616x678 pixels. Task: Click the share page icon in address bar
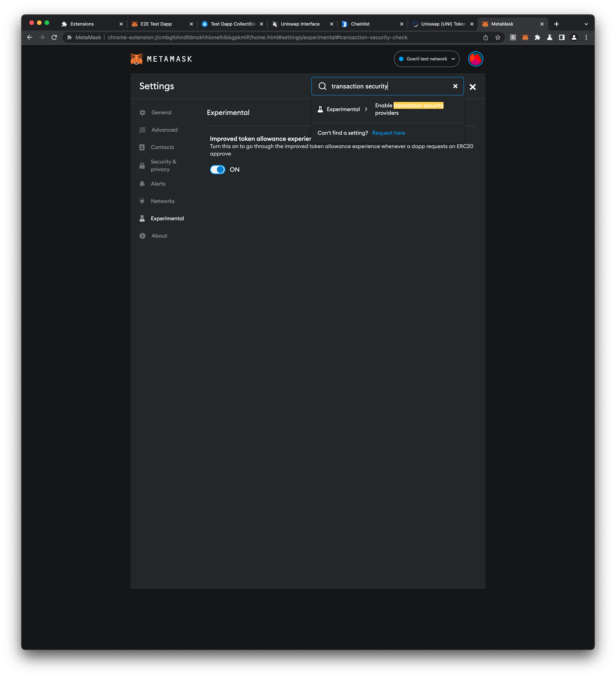coord(485,37)
